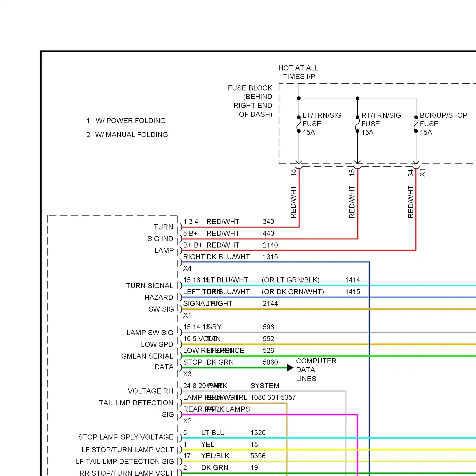Click 'TURN SIGNAL' module label

[149, 286]
